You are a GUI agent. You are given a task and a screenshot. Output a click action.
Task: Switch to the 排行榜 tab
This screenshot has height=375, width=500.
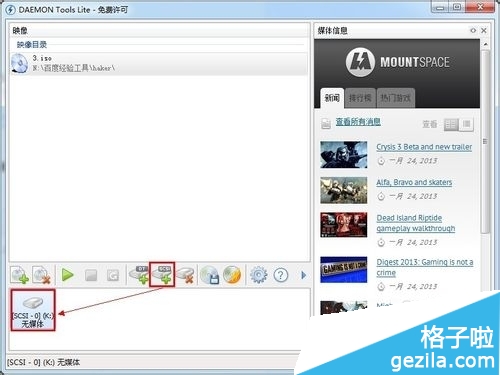click(360, 98)
